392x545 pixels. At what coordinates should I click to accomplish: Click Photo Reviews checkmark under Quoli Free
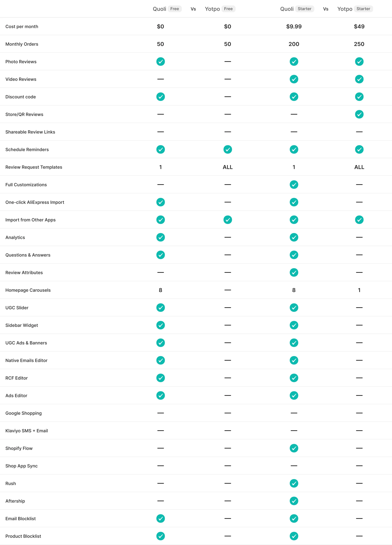tap(161, 62)
